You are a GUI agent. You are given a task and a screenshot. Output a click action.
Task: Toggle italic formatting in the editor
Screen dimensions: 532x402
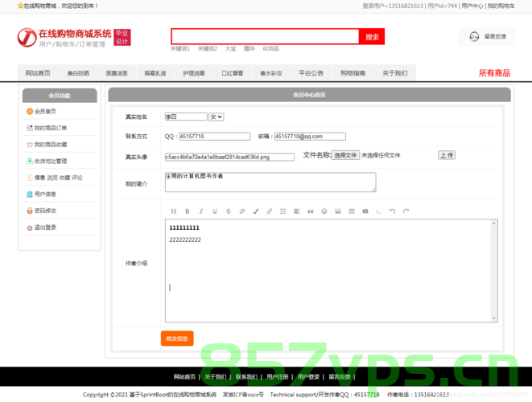tap(201, 211)
